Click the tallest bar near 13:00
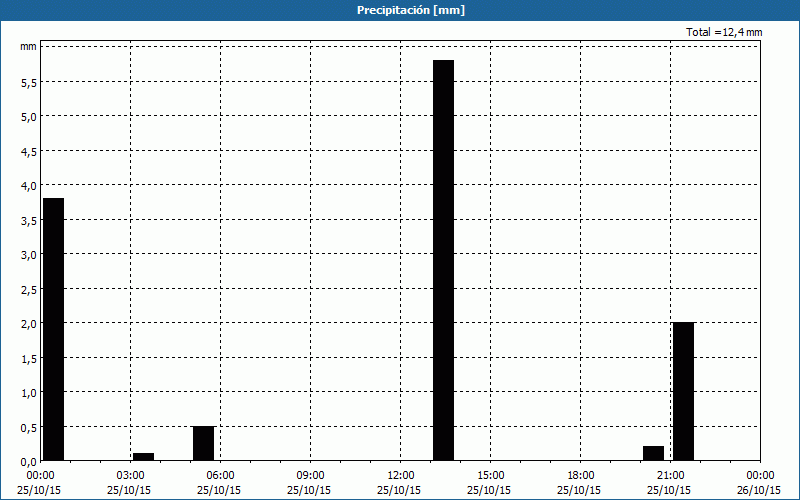 443,260
